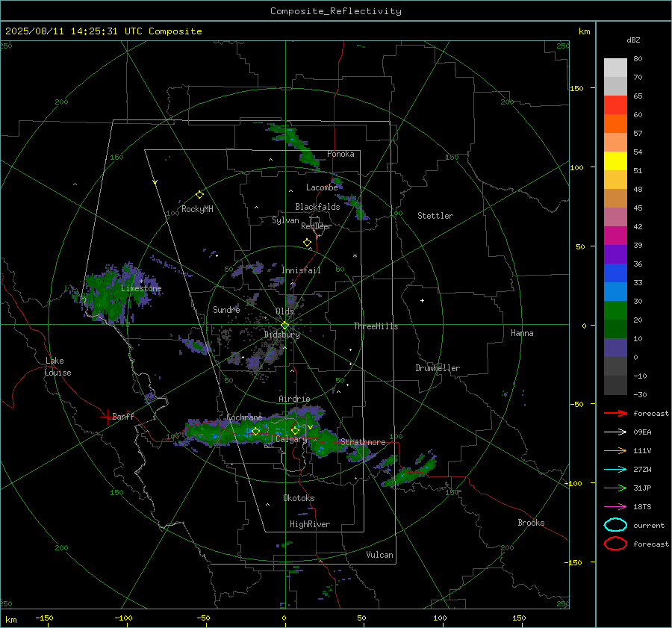Click the magenta 18TS arrow in legend
The width and height of the screenshot is (672, 628).
pyautogui.click(x=615, y=507)
